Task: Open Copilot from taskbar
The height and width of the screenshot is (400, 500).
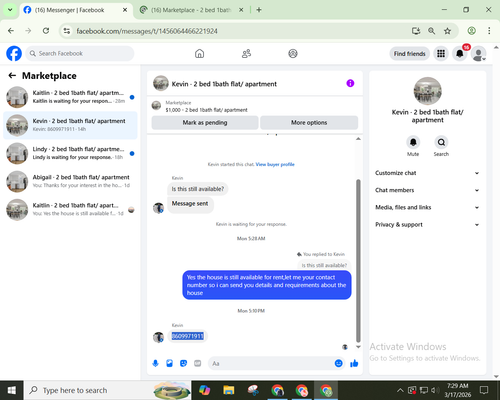Action: pos(204,390)
